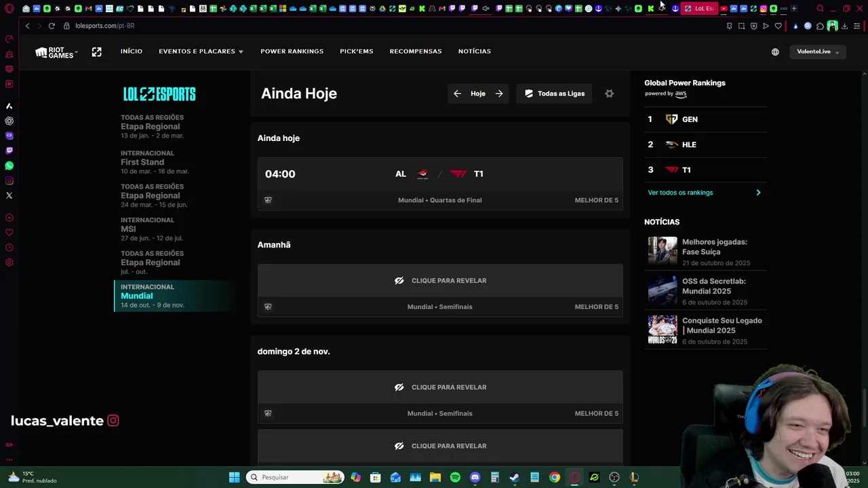
Task: Open the Twitch sidebar icon
Action: (9, 150)
